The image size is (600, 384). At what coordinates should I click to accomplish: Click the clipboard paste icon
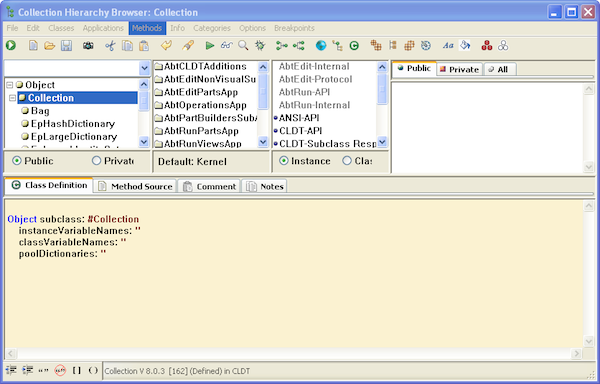144,46
